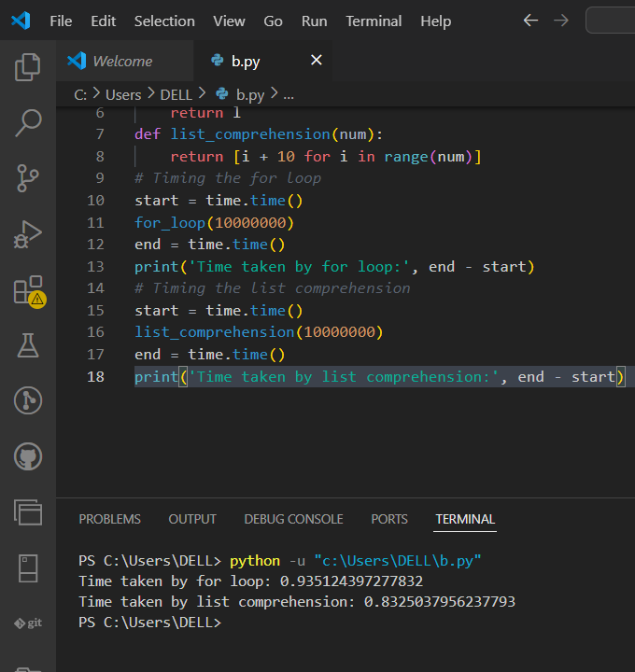Open the git icon in the activity bar
Screen dimensions: 635x672
click(28, 623)
